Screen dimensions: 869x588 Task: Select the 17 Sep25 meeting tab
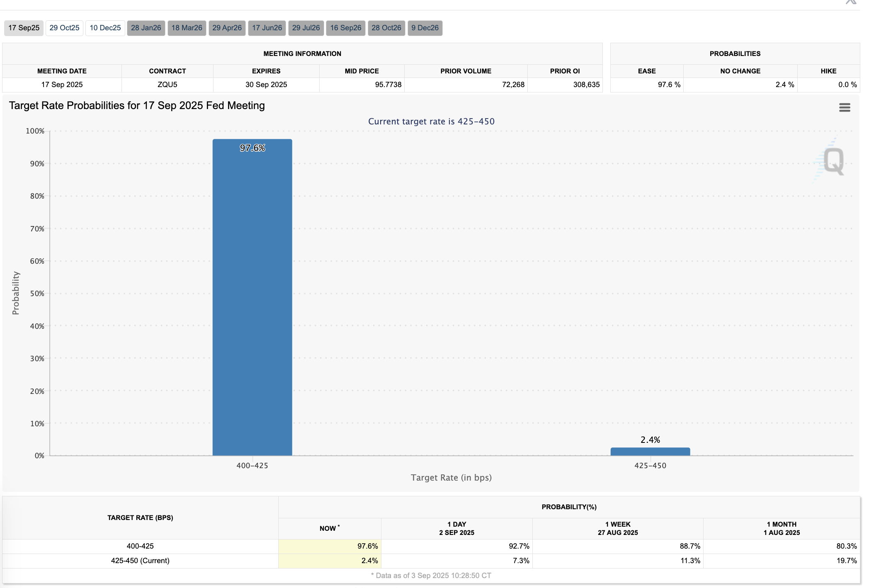[x=24, y=28]
